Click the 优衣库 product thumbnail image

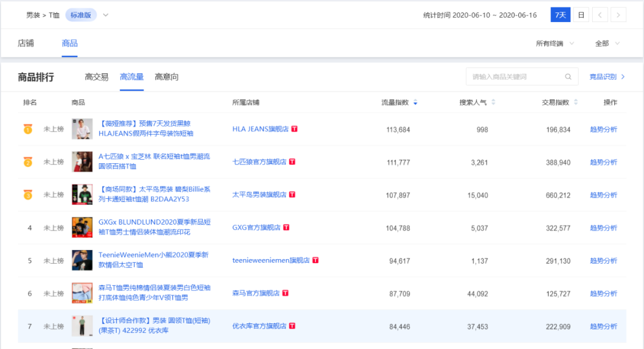click(82, 326)
